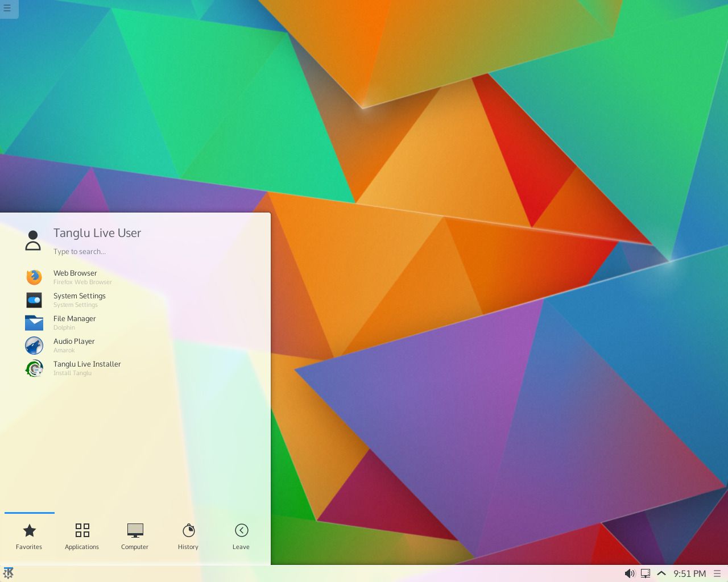The height and width of the screenshot is (582, 728).
Task: Click the Tanglu Live User name
Action: click(97, 233)
